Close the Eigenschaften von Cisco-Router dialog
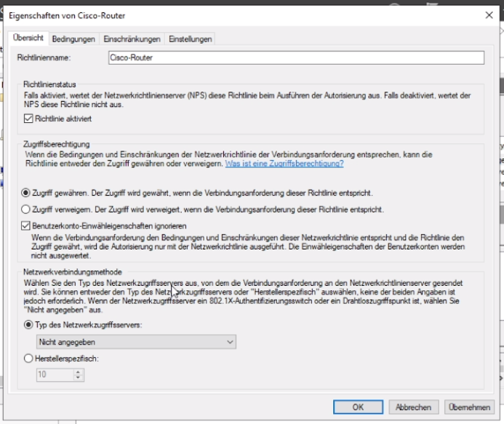This screenshot has width=504, height=424. 489,15
